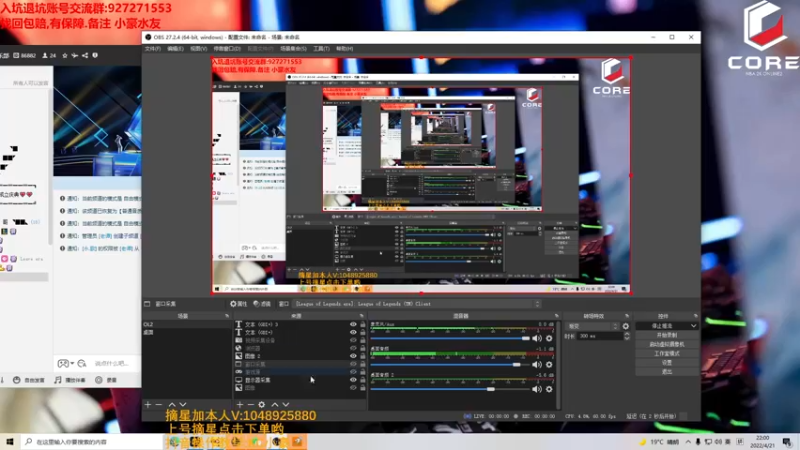Toggle lock on 显示器采集 source
This screenshot has width=800, height=450.
[x=363, y=380]
